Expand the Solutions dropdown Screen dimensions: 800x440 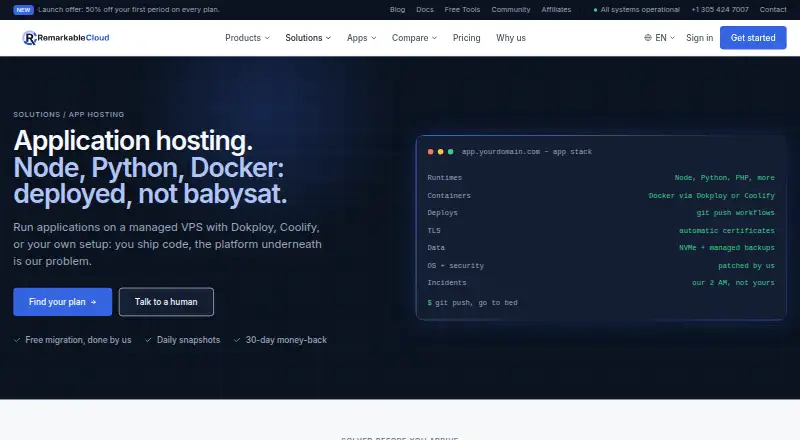pyautogui.click(x=308, y=38)
